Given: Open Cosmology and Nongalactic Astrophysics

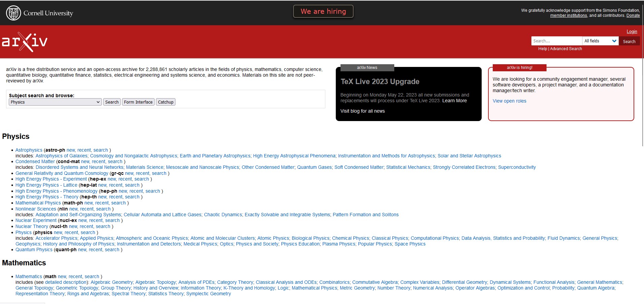Looking at the screenshot, I should [x=133, y=156].
